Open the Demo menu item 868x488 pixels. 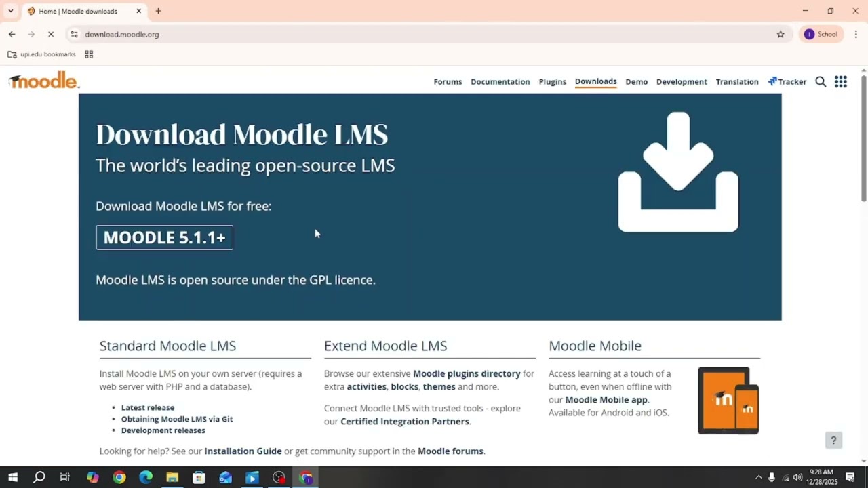coord(636,81)
